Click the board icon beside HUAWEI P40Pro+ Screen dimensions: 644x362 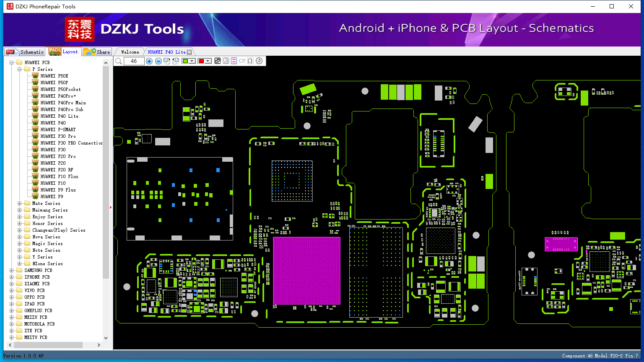click(35, 96)
